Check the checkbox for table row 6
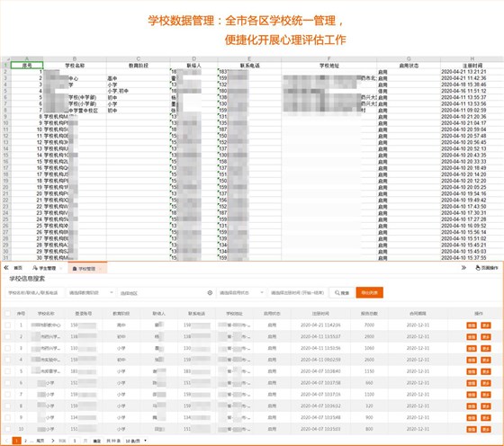Image resolution: width=504 pixels, height=446 pixels. tap(8, 383)
